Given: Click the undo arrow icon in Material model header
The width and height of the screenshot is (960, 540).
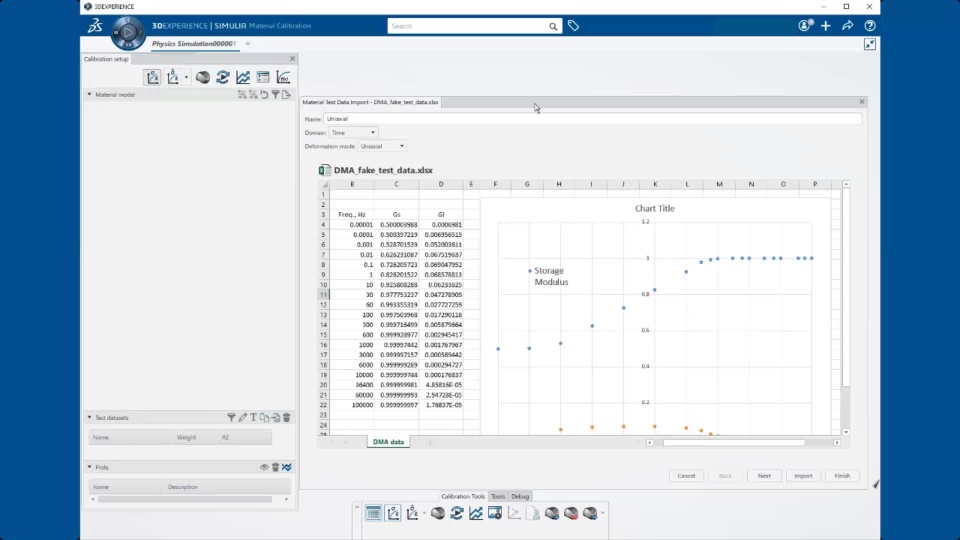Looking at the screenshot, I should (x=264, y=95).
